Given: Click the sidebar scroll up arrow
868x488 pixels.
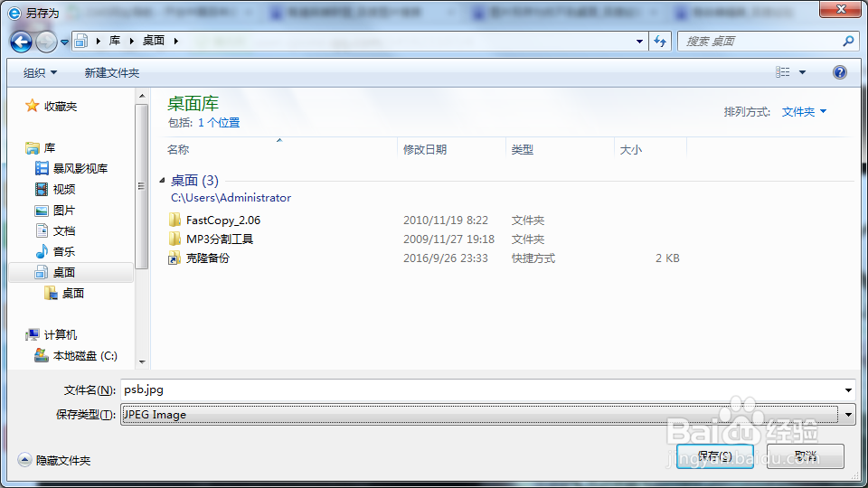Looking at the screenshot, I should 142,97.
